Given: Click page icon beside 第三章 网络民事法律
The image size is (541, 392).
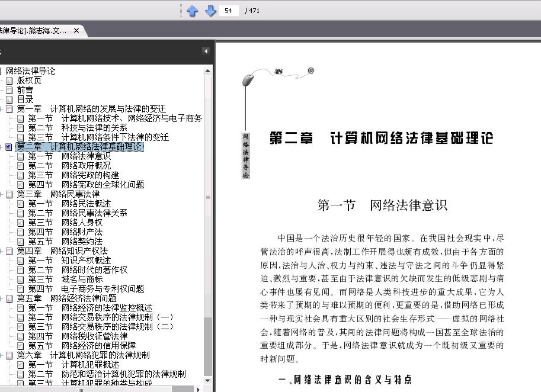Looking at the screenshot, I should point(9,194).
